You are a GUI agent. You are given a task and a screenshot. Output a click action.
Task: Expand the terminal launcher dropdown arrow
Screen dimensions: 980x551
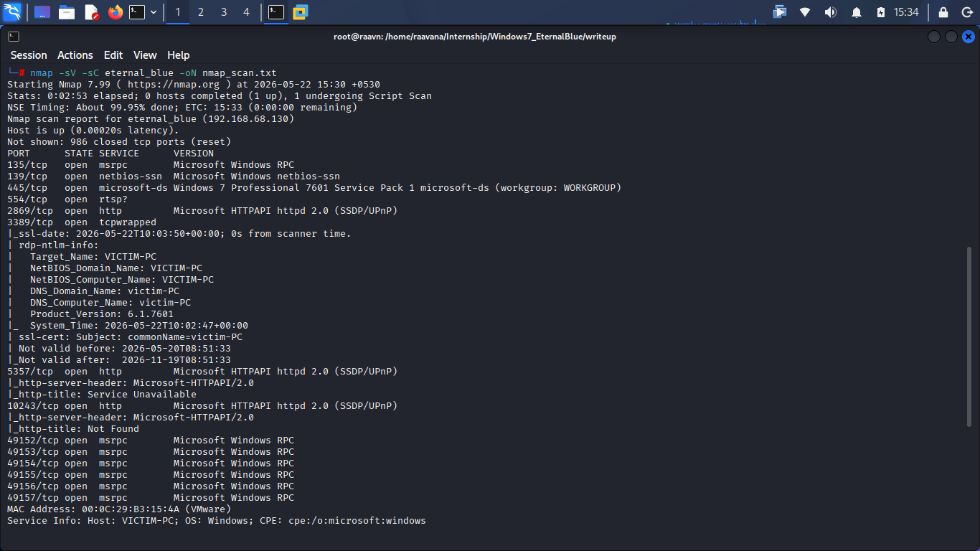coord(154,12)
